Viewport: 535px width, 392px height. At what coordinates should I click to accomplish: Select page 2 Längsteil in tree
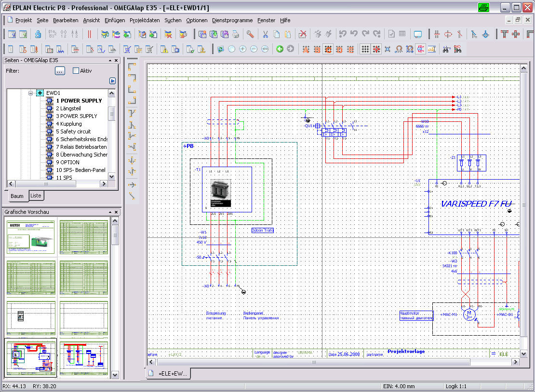tap(68, 108)
